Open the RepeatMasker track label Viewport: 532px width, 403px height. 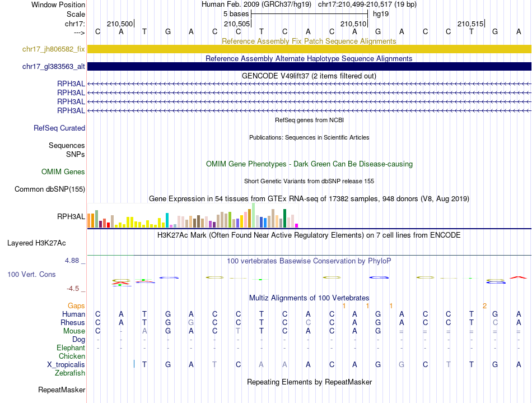[x=62, y=390]
